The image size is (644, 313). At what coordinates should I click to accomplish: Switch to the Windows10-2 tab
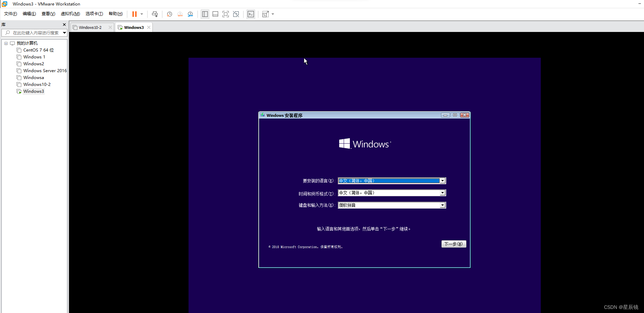click(90, 27)
